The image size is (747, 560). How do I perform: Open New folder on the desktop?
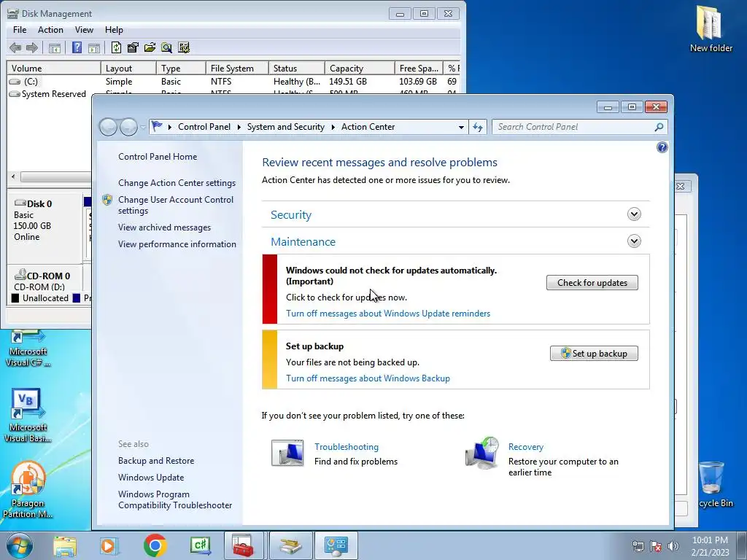711,29
